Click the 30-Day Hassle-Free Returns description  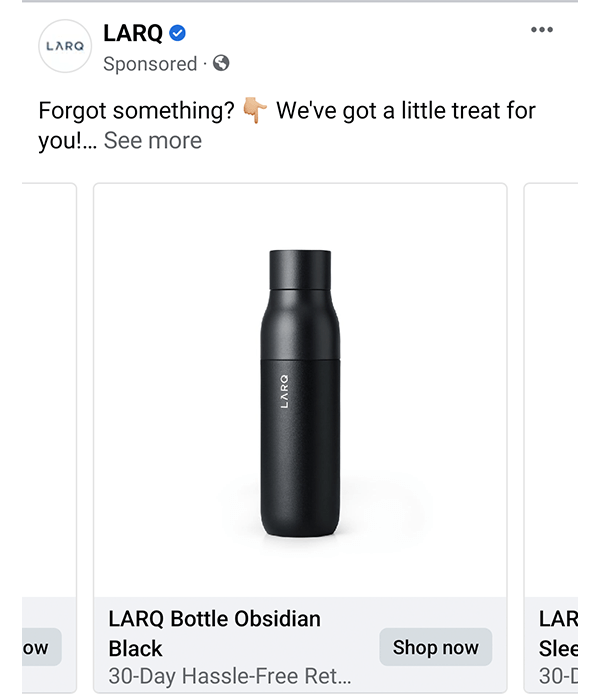click(230, 675)
